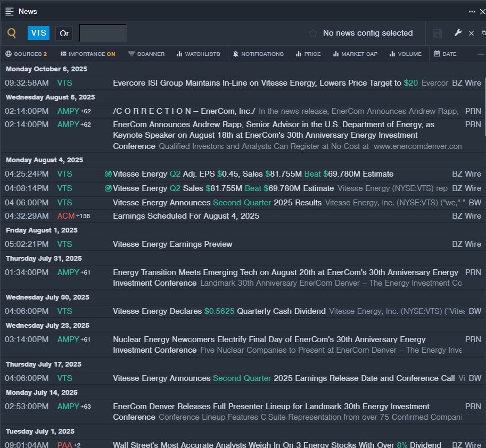
Task: Toggle the Importance ON filter
Action: 88,54
